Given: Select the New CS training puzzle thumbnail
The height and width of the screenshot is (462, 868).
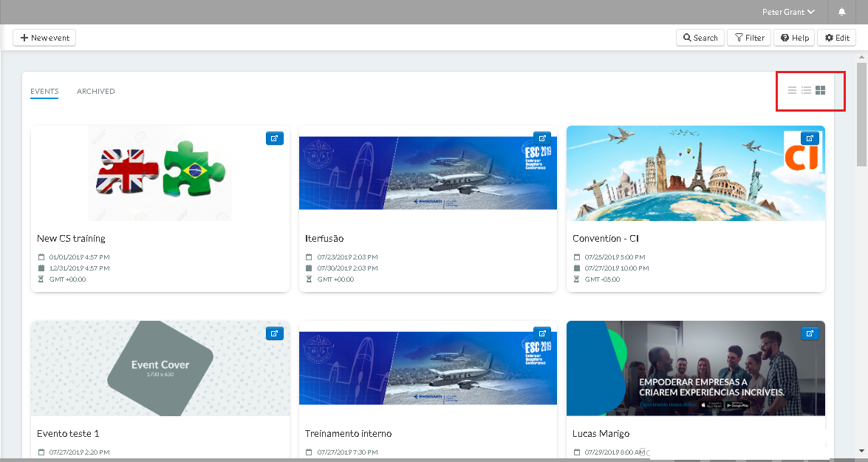Looking at the screenshot, I should 160,174.
